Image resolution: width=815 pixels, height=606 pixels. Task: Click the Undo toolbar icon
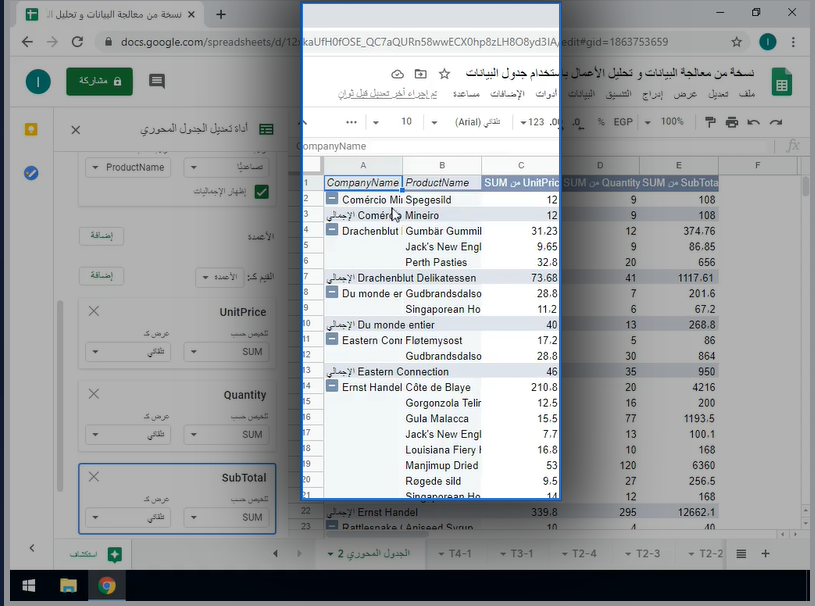point(754,122)
